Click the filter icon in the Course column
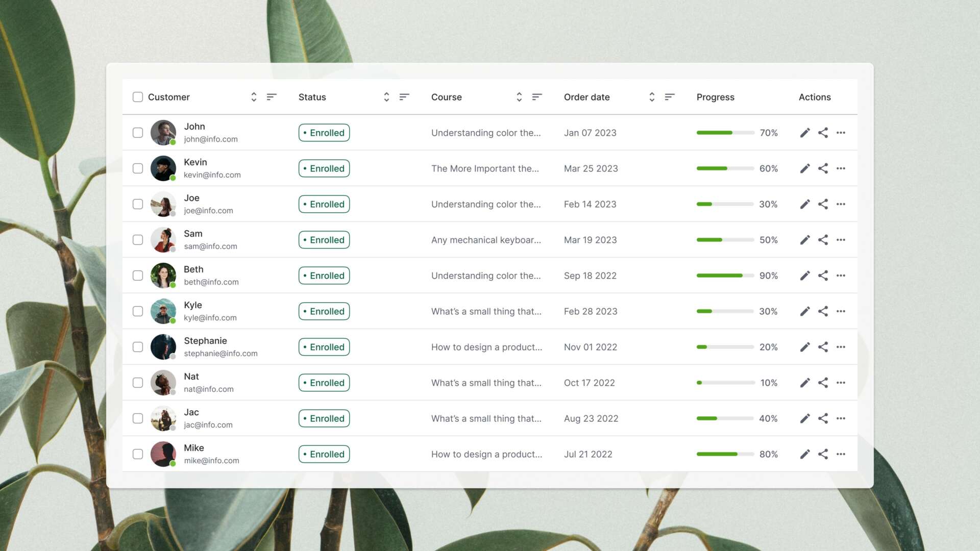 tap(537, 97)
